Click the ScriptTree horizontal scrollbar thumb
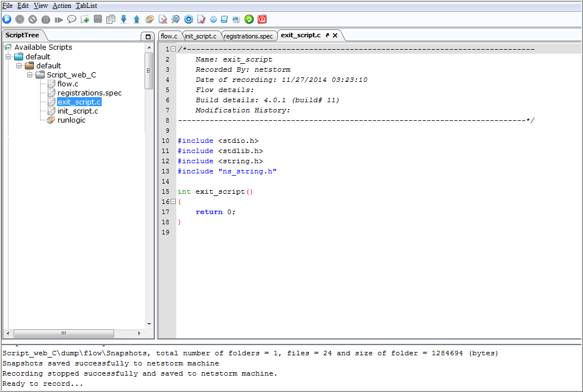This screenshot has width=583, height=392. pos(64,333)
